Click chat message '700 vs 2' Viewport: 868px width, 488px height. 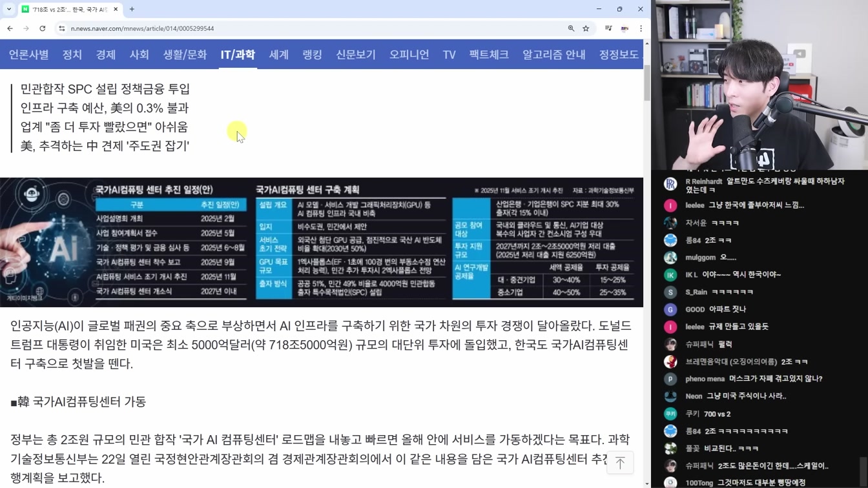[x=717, y=414]
